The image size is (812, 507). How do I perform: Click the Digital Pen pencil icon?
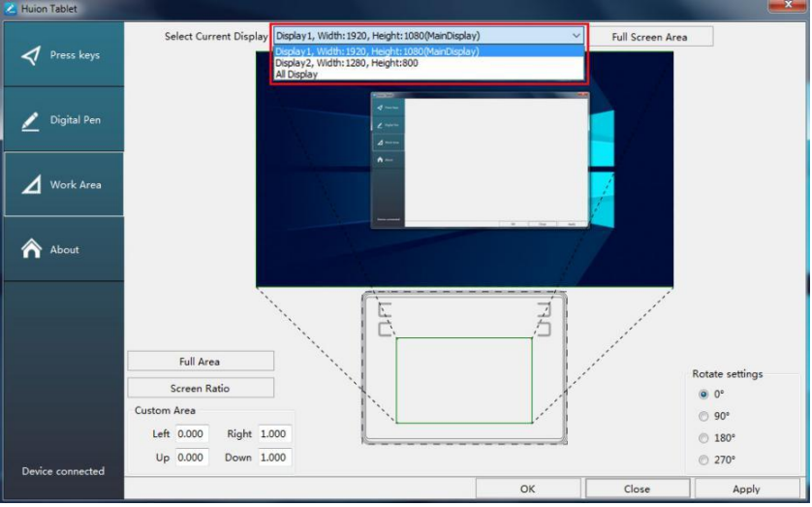(31, 121)
